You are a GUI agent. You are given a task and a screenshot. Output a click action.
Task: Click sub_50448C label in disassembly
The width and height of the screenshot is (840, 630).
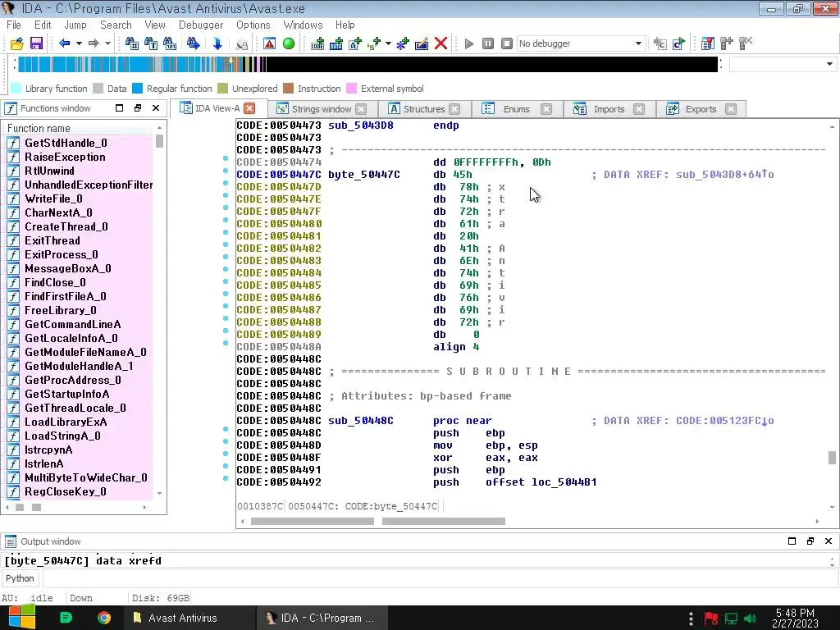(361, 421)
